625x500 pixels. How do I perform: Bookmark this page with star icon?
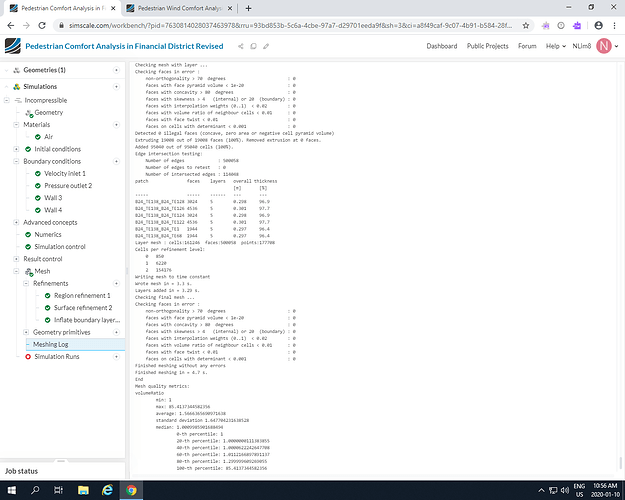click(526, 26)
